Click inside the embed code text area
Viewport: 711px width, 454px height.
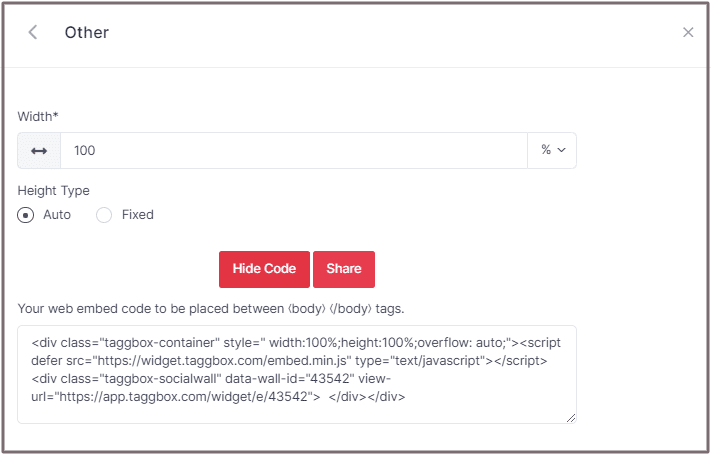[x=296, y=374]
